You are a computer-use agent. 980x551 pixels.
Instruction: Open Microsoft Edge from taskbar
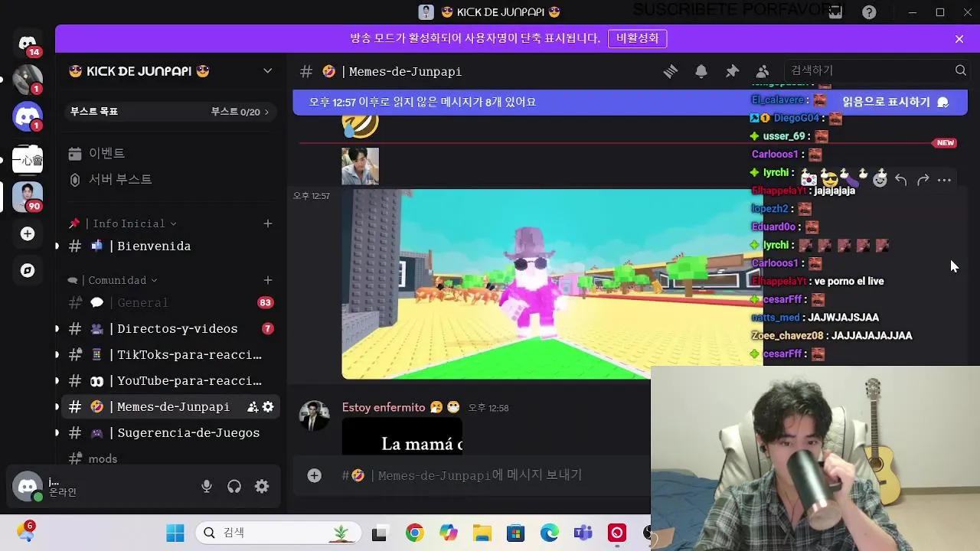click(x=549, y=533)
